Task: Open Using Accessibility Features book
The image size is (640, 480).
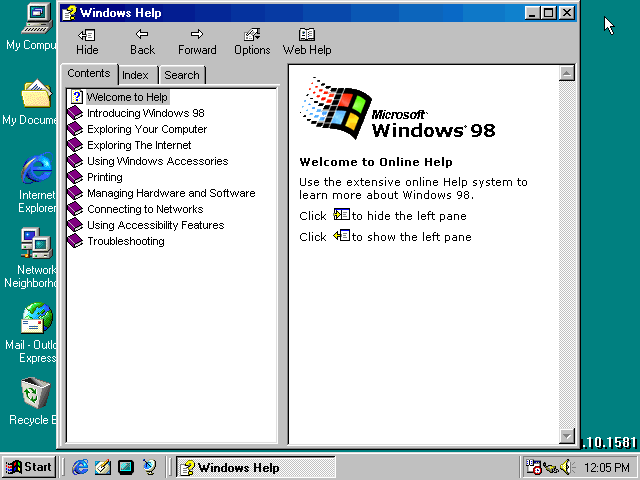Action: coord(156,225)
